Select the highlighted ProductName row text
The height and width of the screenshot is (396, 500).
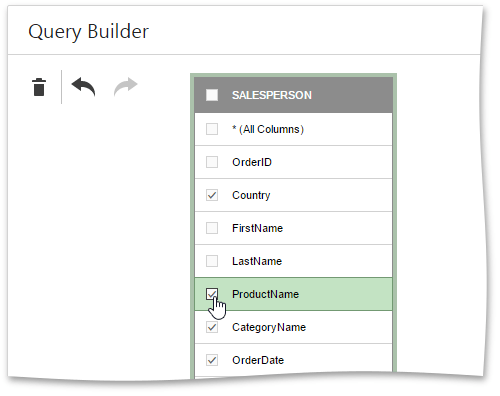(265, 294)
